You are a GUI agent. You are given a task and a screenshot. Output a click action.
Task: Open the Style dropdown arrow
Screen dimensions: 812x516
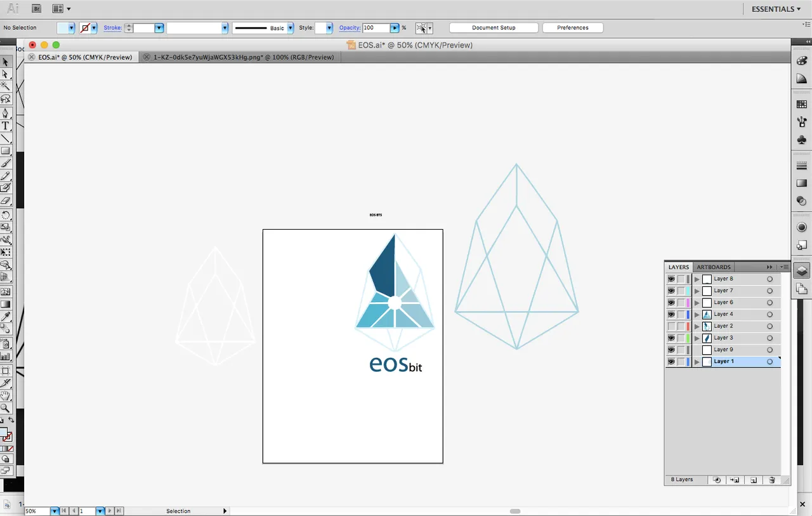coord(329,28)
